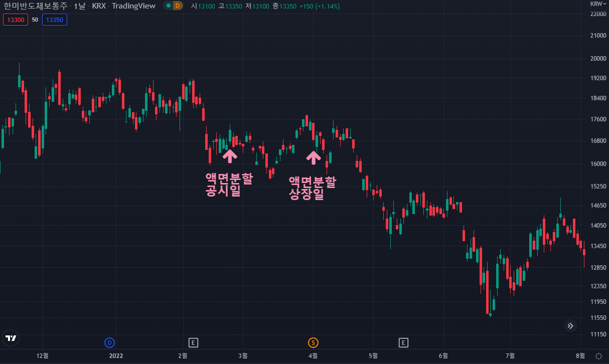
Task: Jump to latest bar with double-arrow button
Action: 570,326
